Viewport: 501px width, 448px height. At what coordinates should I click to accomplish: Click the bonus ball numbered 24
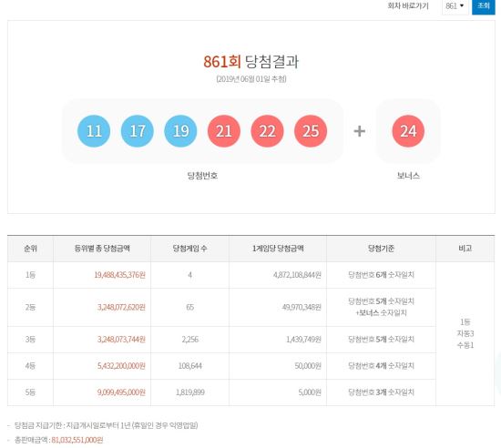pos(408,131)
